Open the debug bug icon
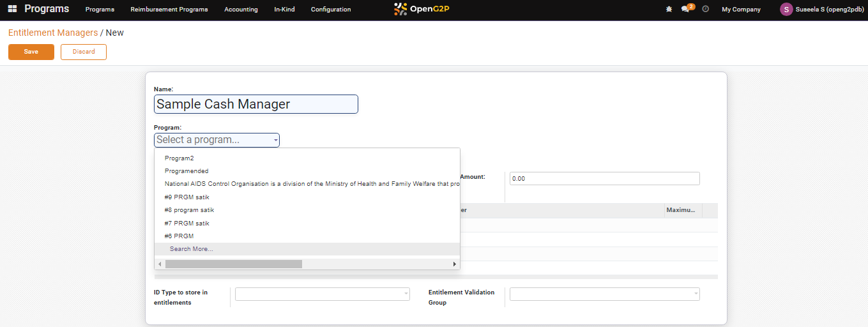868x327 pixels. pyautogui.click(x=669, y=10)
